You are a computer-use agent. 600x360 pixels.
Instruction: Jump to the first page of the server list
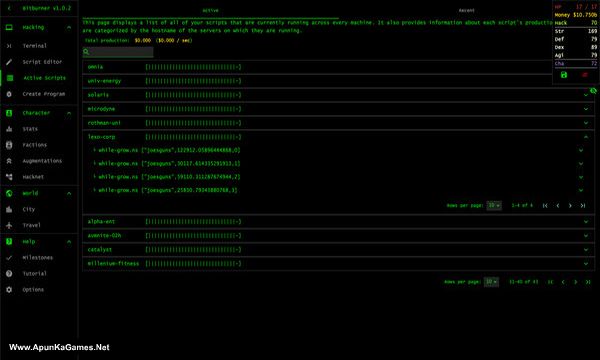[550, 282]
